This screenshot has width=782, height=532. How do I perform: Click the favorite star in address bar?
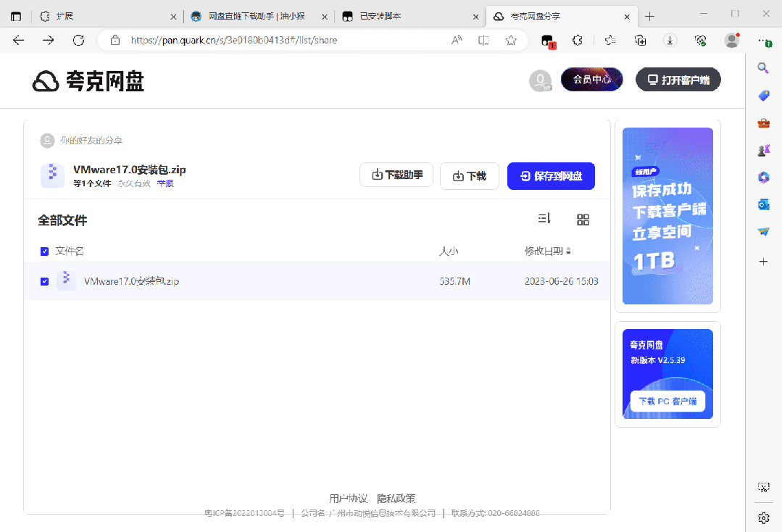[x=512, y=40]
